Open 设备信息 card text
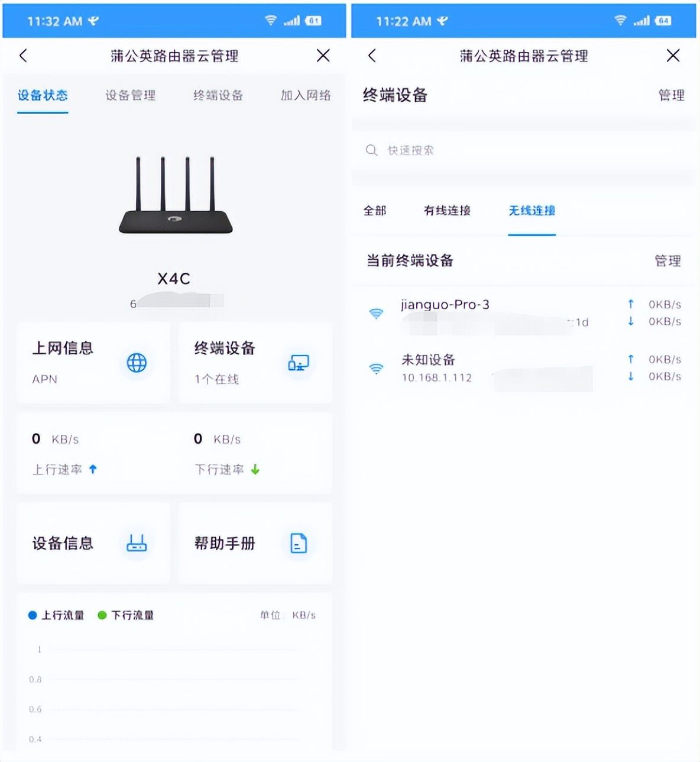This screenshot has width=700, height=762. point(63,543)
